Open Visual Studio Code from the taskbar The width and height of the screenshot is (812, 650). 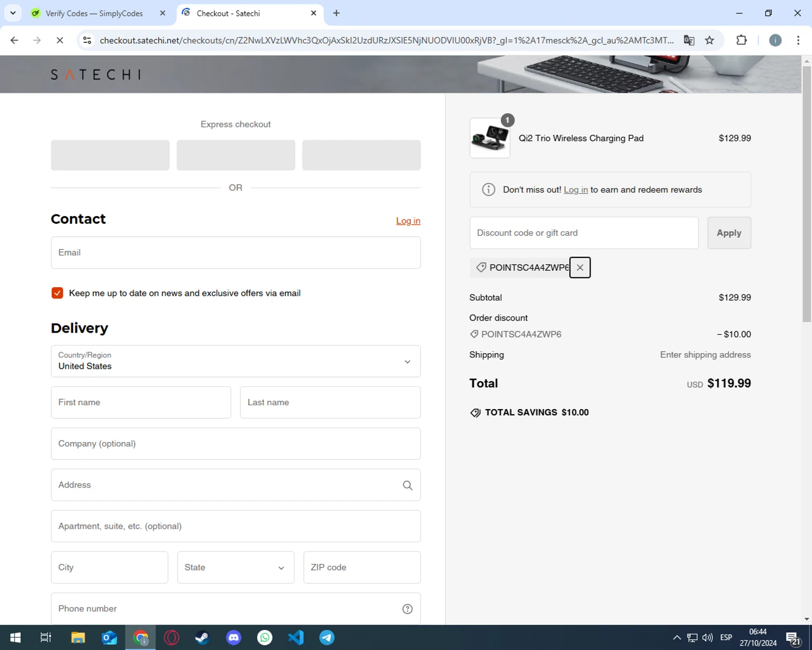click(296, 638)
